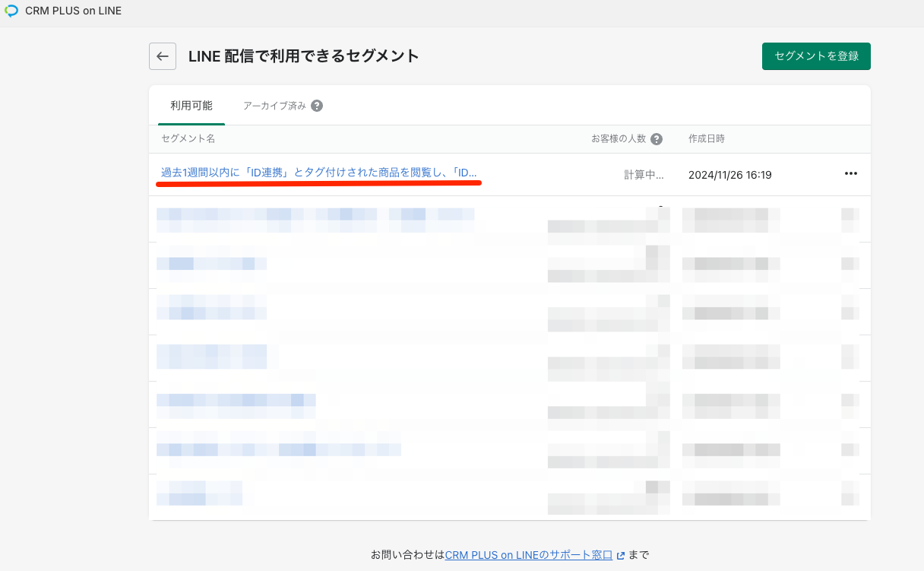The width and height of the screenshot is (924, 571).
Task: Click the CRM PLUS on LINE app title text
Action: tap(73, 11)
